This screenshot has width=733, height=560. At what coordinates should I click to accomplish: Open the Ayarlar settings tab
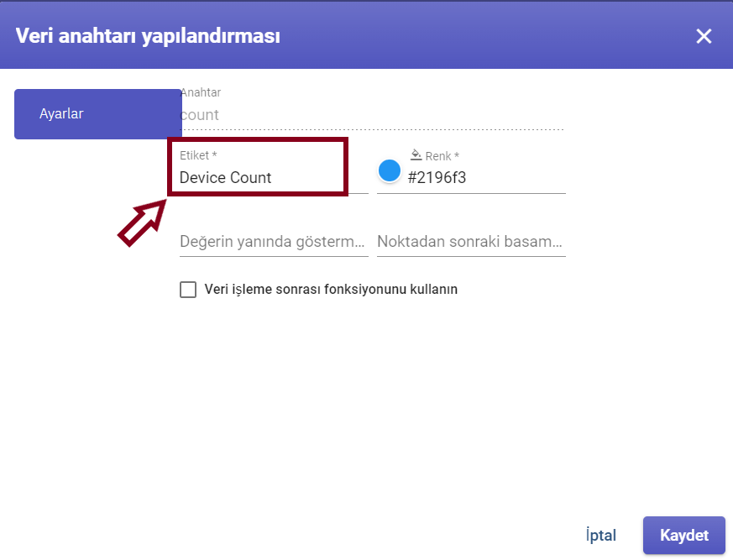coord(97,114)
